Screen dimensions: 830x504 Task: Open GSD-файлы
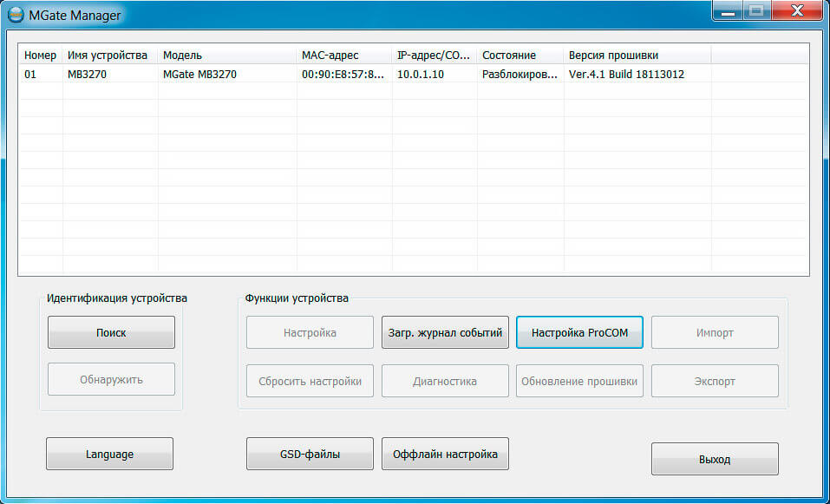[310, 454]
